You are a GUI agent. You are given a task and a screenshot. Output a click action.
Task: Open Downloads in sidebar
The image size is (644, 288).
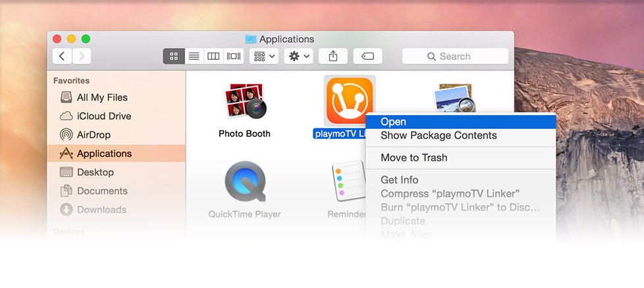pos(117,210)
